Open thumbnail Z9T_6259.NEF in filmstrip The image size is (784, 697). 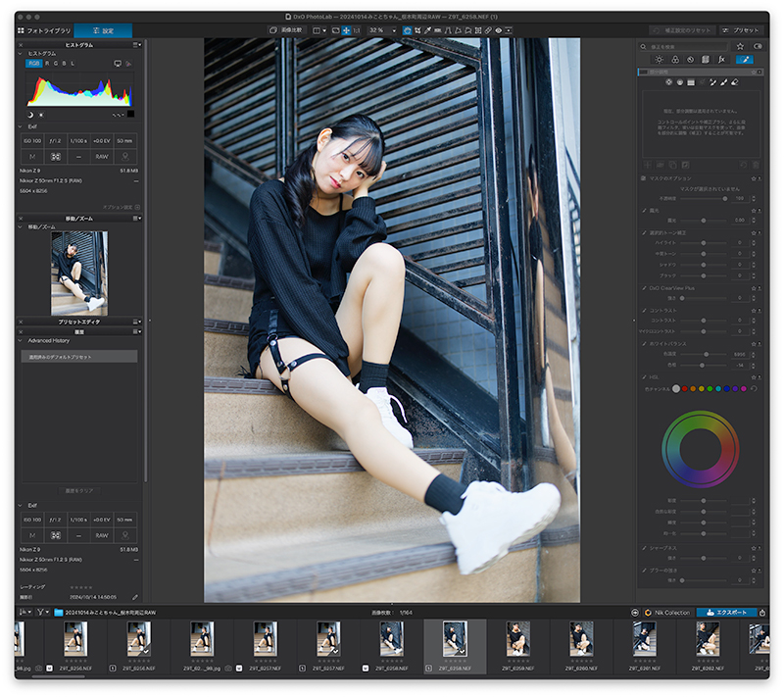tap(518, 639)
